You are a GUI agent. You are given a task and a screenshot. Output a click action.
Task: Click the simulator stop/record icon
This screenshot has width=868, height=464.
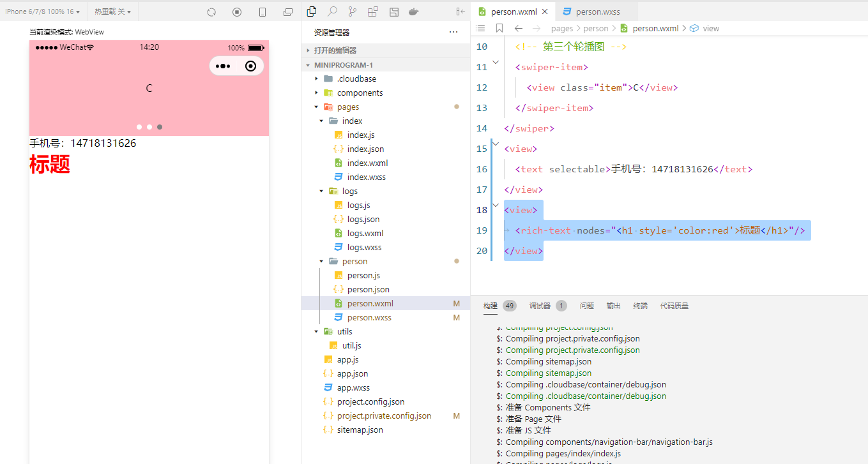[x=237, y=12]
